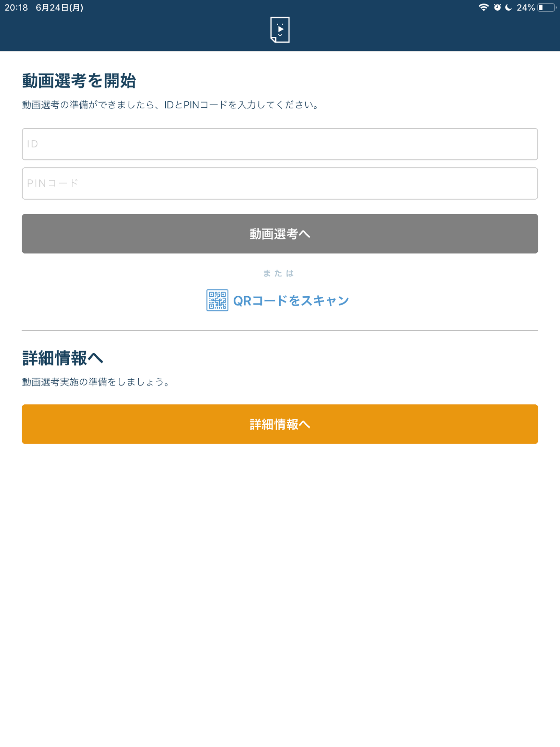This screenshot has width=560, height=747.
Task: Tap the 24% battery percentage
Action: tap(526, 7)
